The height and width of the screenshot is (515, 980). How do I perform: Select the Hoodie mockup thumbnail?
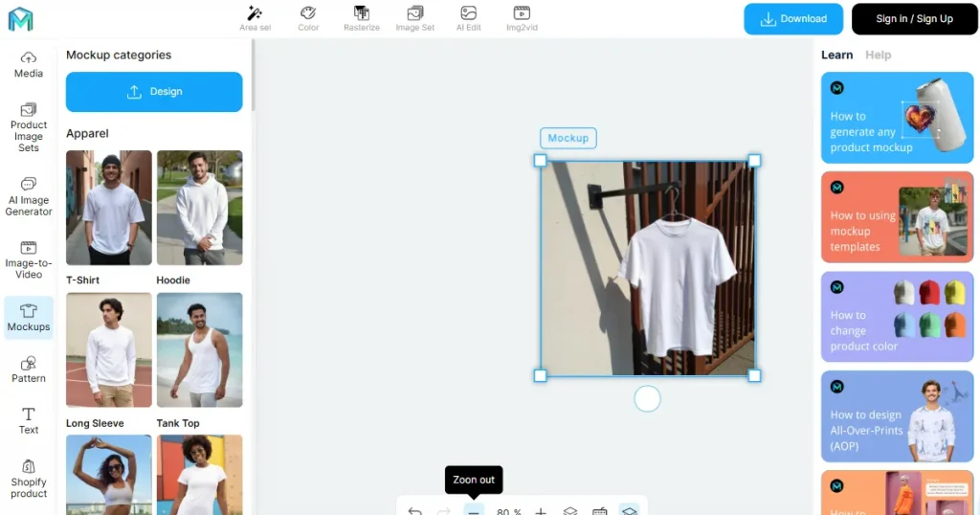[199, 208]
